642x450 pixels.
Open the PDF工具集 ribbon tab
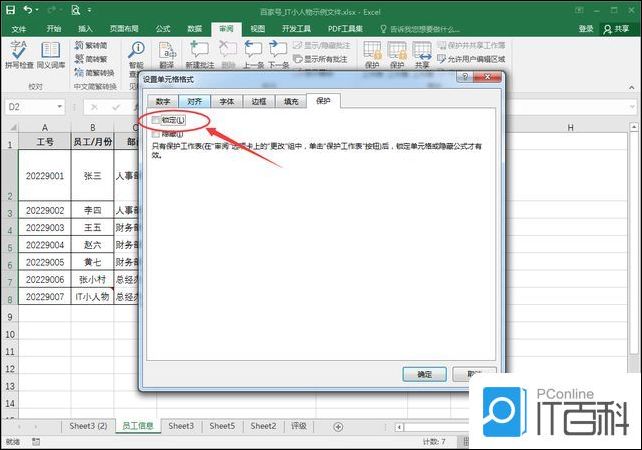coord(345,29)
